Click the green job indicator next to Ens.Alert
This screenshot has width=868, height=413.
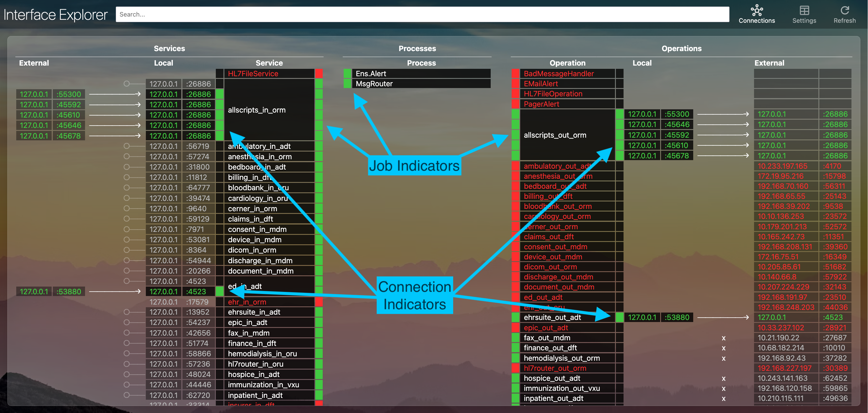click(347, 74)
